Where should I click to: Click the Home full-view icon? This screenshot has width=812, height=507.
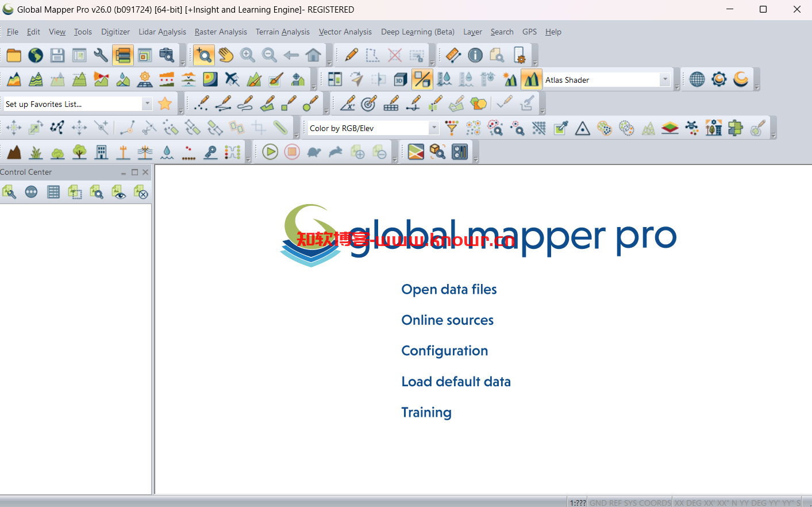tap(313, 55)
